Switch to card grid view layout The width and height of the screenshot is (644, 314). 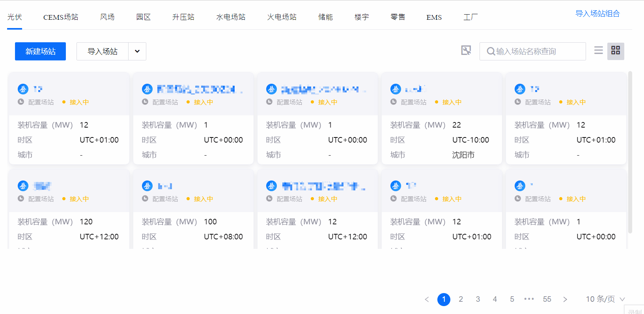615,51
